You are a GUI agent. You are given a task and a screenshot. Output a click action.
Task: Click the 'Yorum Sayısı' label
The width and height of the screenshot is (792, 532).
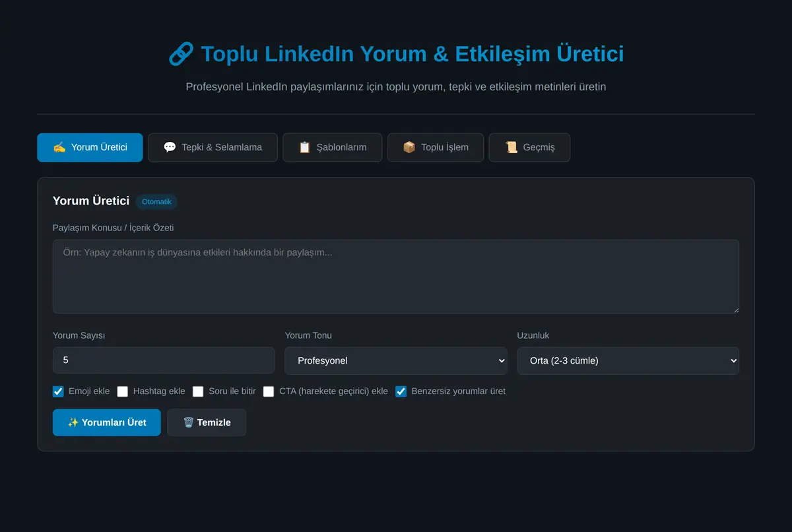(79, 335)
